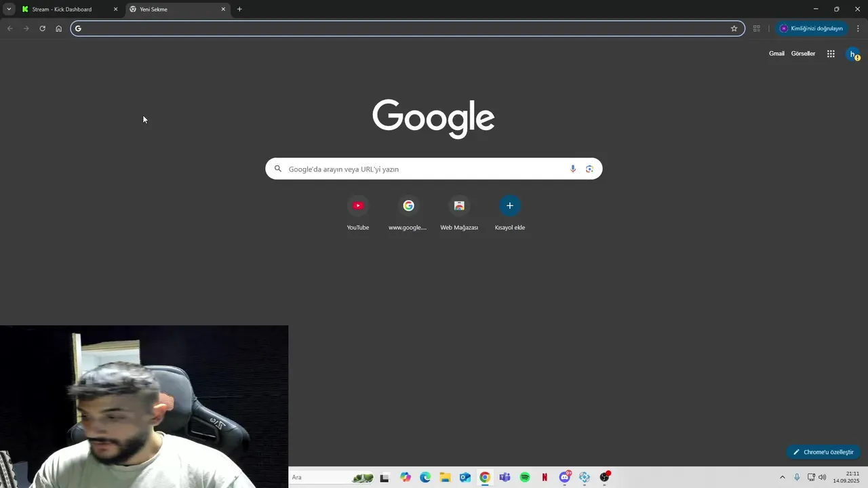Click the Google search box
This screenshot has width=868, height=488.
point(433,169)
